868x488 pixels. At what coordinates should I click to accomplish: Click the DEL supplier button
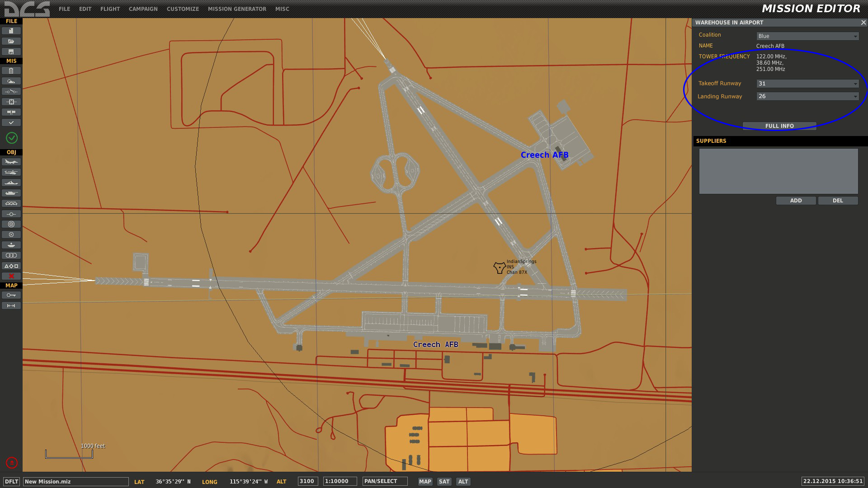point(838,201)
